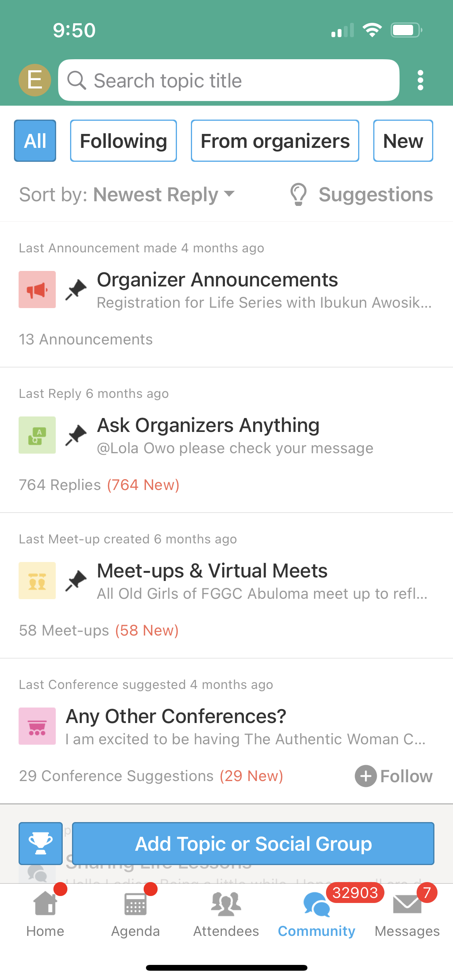
Task: Tap the Any Other Conferences icon
Action: [37, 726]
